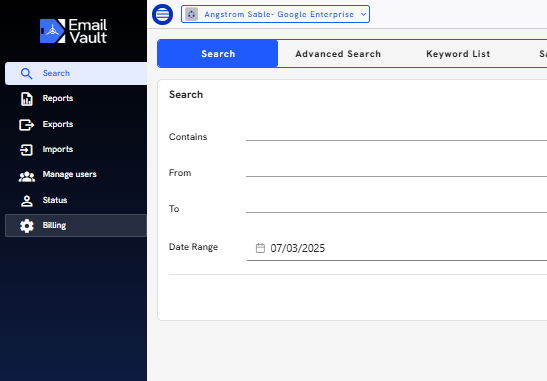
Task: Click the Manage users group icon
Action: tap(27, 176)
